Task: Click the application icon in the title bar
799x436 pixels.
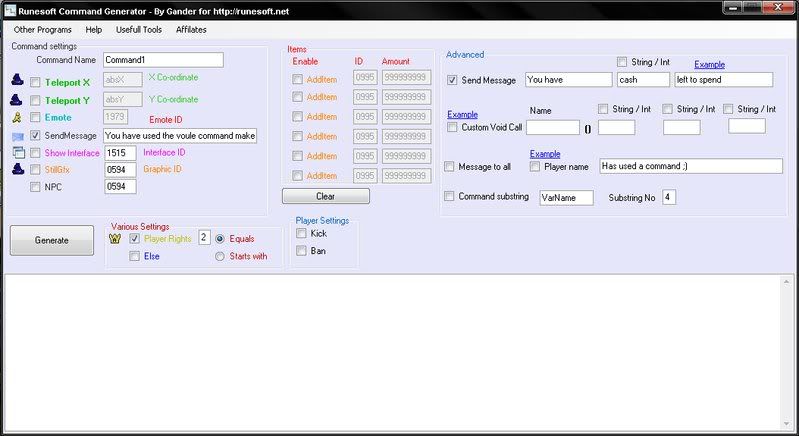Action: click(10, 10)
